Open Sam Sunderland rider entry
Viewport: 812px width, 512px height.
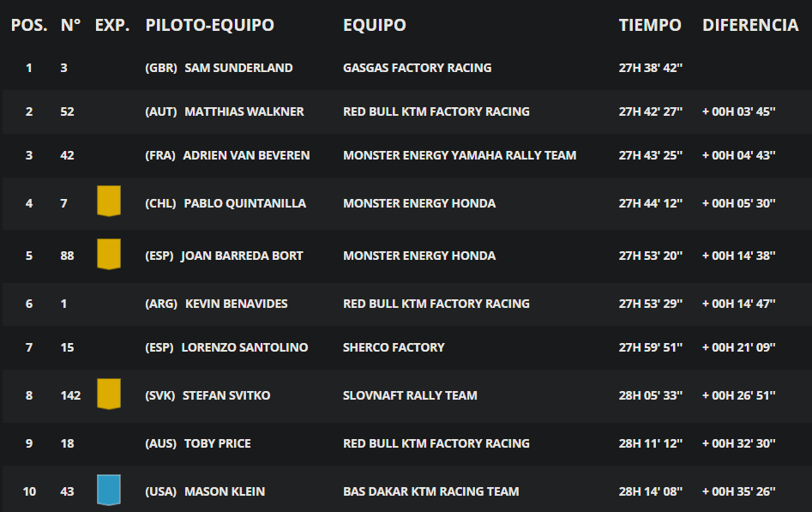(238, 68)
